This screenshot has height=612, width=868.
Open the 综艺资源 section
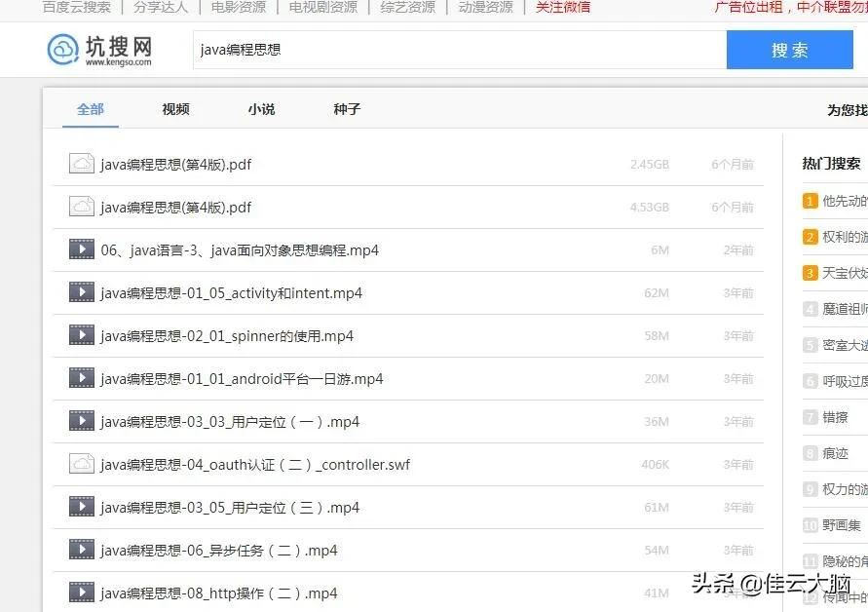[407, 7]
